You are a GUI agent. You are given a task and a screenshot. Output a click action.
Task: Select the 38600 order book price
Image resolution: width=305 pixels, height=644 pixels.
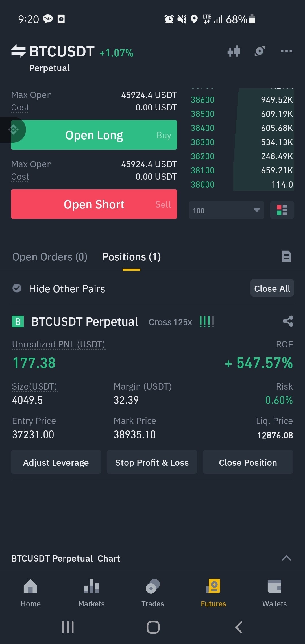(202, 100)
